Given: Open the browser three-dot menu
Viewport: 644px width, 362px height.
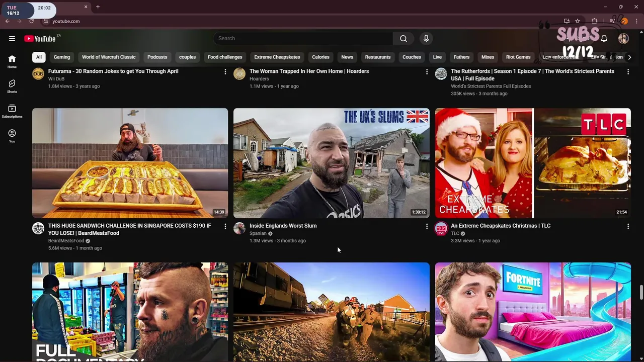Looking at the screenshot, I should click(x=637, y=21).
